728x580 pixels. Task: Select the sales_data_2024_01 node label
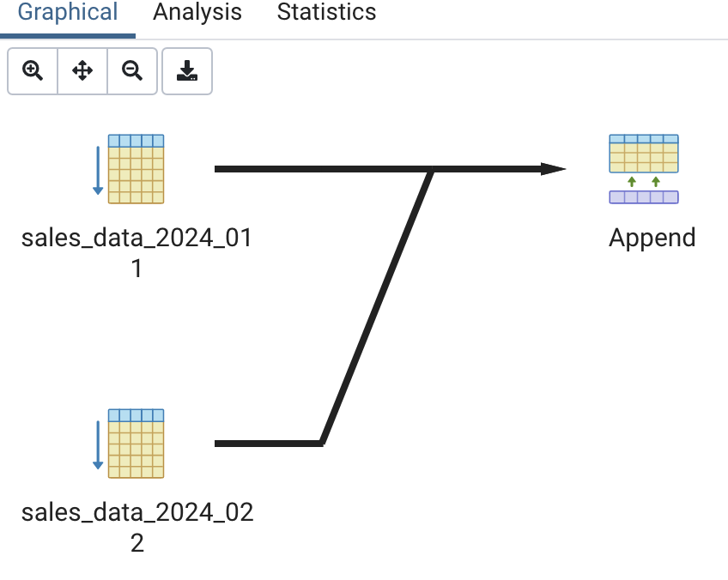pyautogui.click(x=136, y=238)
